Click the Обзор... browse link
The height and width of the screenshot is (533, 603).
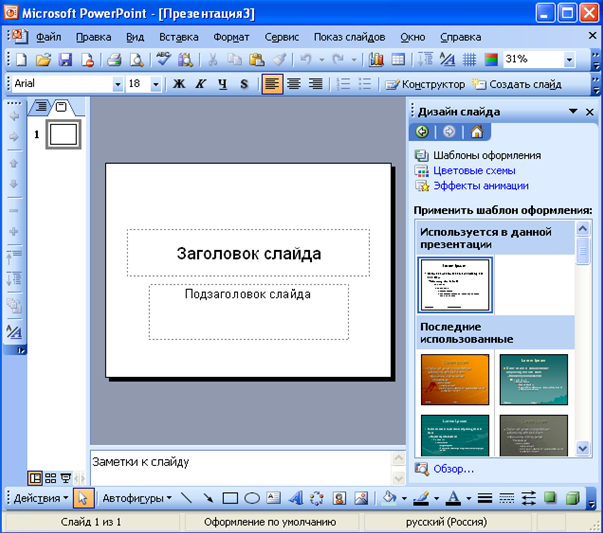[453, 469]
